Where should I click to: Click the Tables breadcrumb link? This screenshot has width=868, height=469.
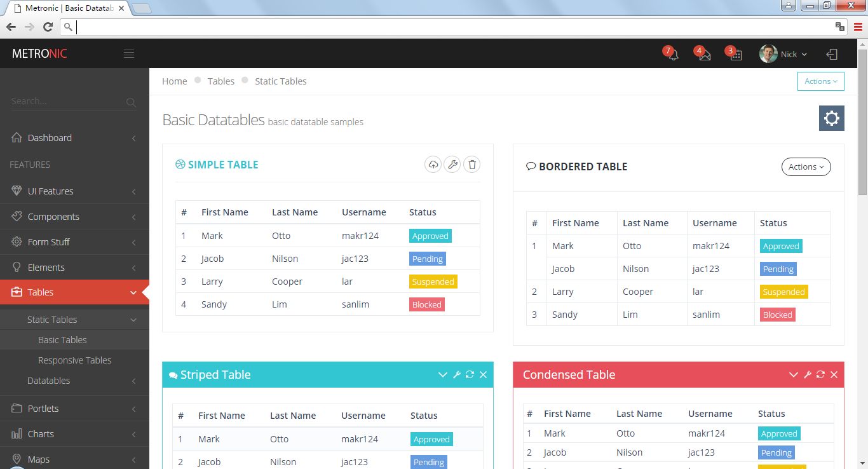pos(221,81)
